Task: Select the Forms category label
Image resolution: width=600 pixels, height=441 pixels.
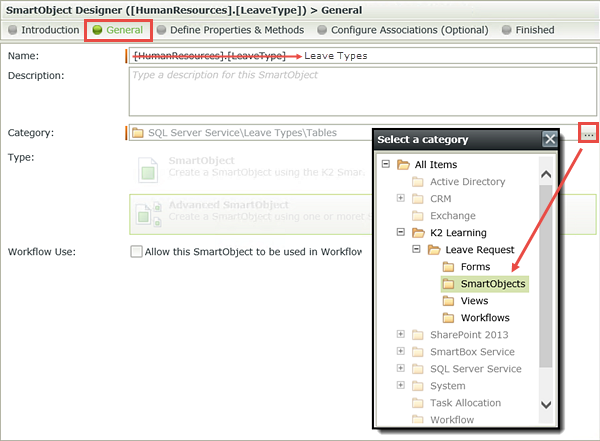Action: [475, 267]
